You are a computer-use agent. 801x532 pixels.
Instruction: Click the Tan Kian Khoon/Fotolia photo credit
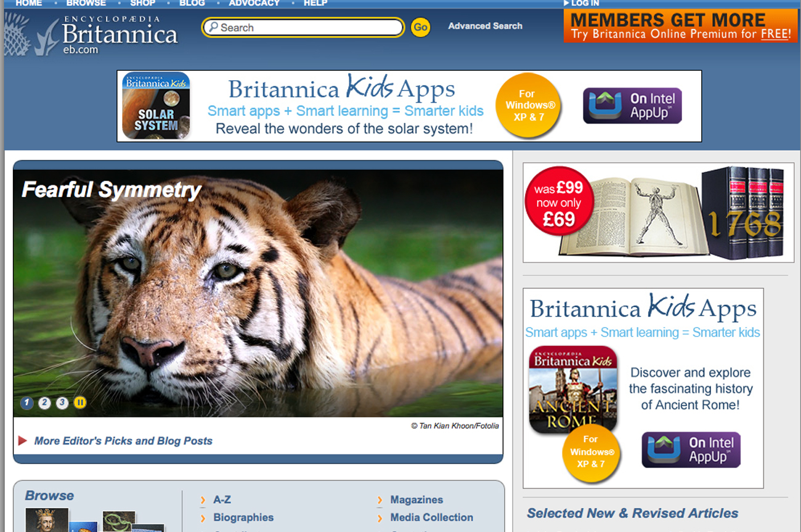point(455,425)
